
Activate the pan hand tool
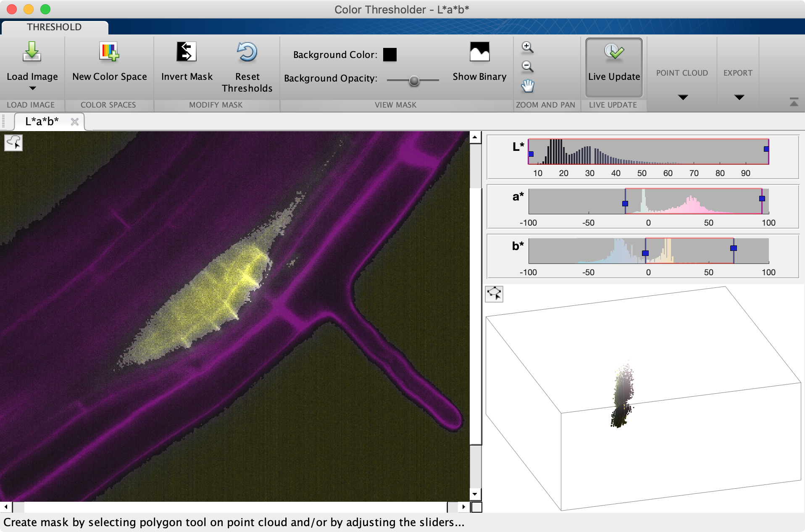pyautogui.click(x=527, y=86)
